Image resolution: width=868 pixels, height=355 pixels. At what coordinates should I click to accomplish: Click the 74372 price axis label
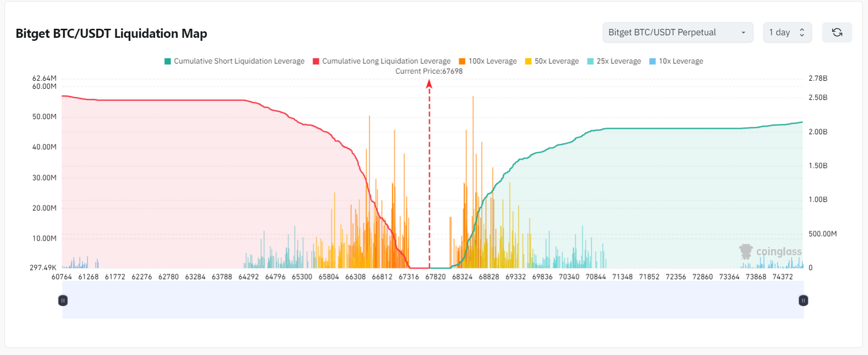(783, 277)
